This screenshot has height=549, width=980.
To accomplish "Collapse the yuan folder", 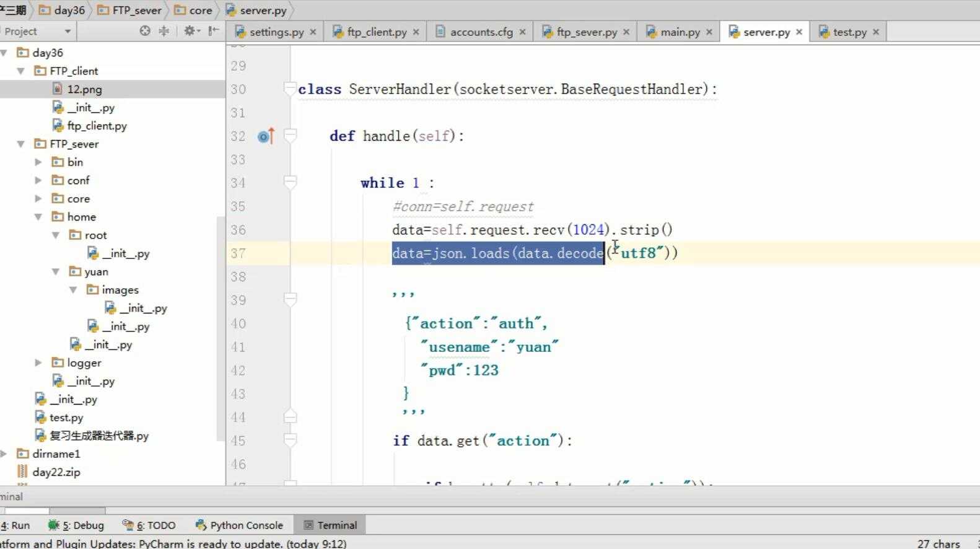I will (56, 271).
